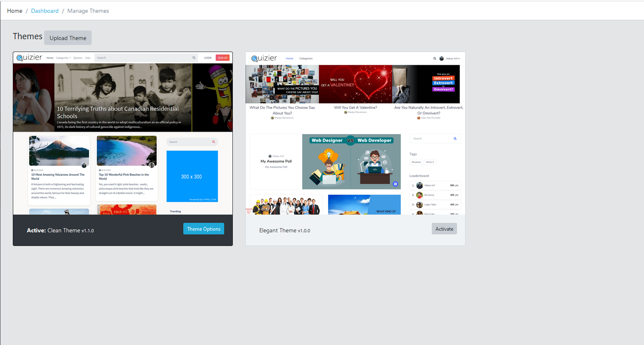Click Top 10 Wonderful Pink Beaches title
The image size is (644, 345).
point(124,177)
